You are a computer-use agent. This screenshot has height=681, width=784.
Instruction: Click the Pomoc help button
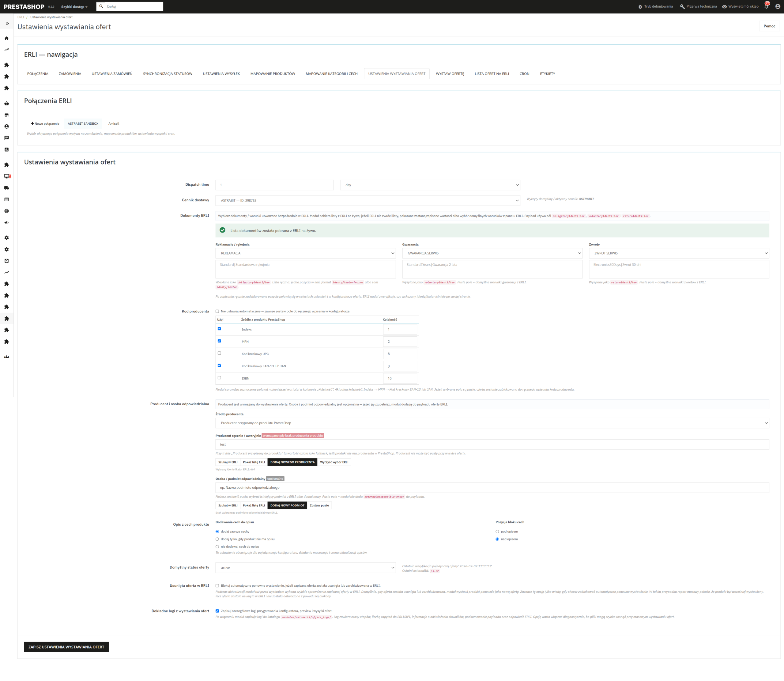tap(769, 26)
